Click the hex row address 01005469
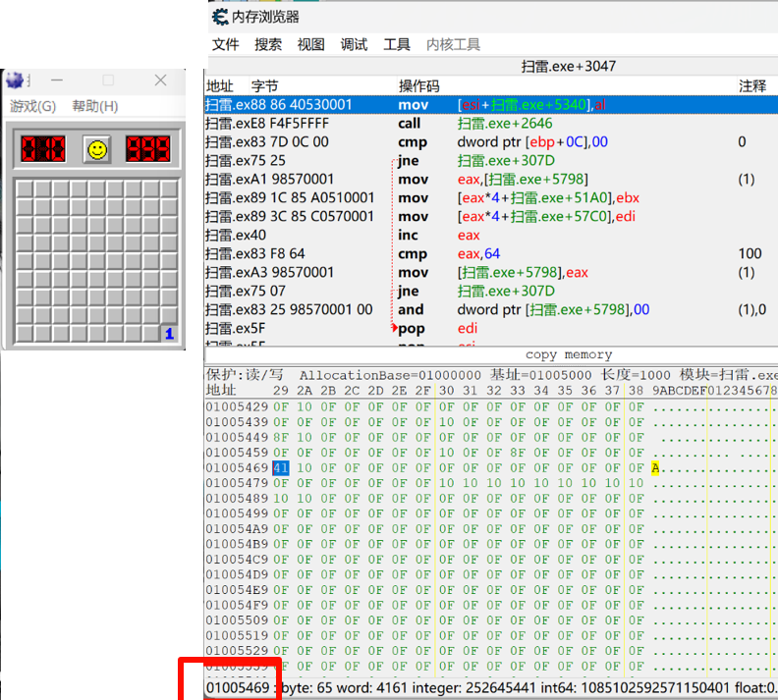 point(237,467)
